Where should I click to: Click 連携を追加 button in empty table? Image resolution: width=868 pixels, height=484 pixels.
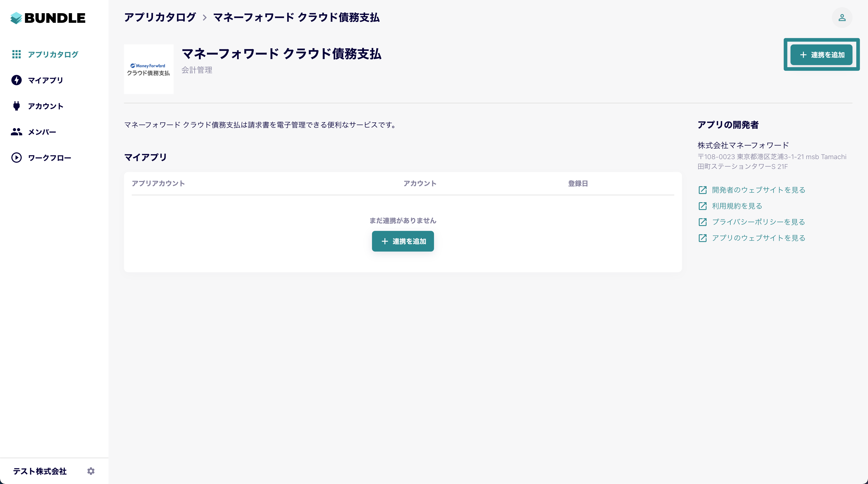(x=403, y=241)
